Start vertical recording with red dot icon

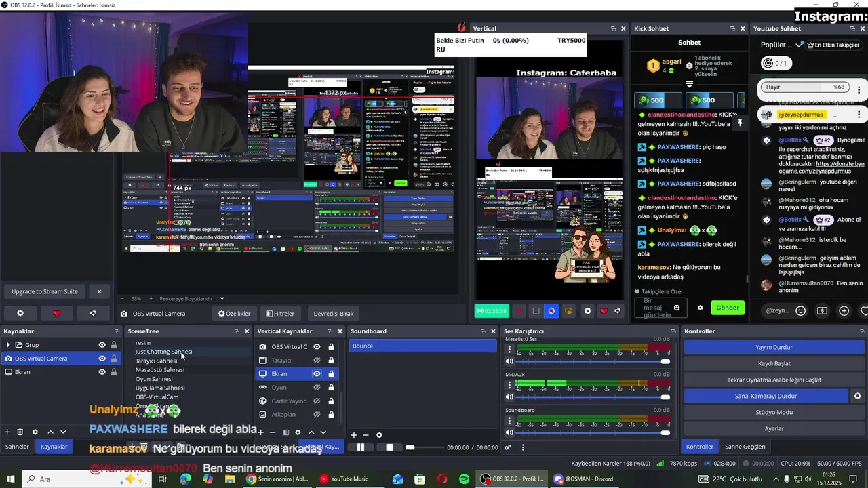point(519,311)
